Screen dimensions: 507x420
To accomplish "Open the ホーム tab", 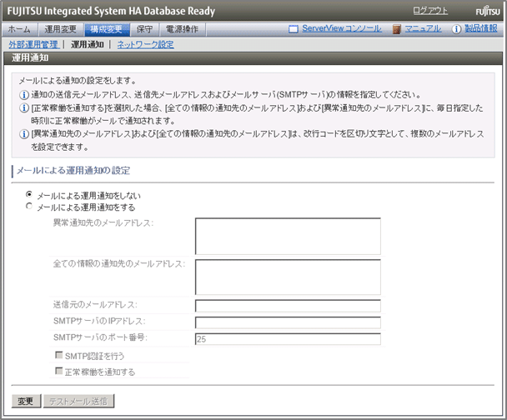I will tap(20, 29).
